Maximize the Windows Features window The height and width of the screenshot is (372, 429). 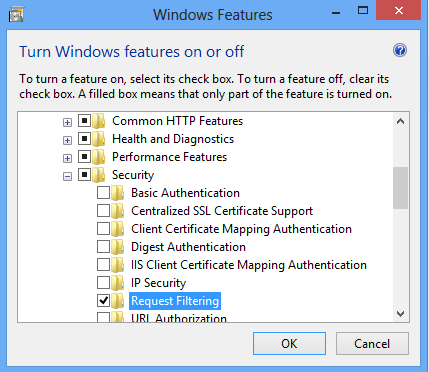click(363, 11)
